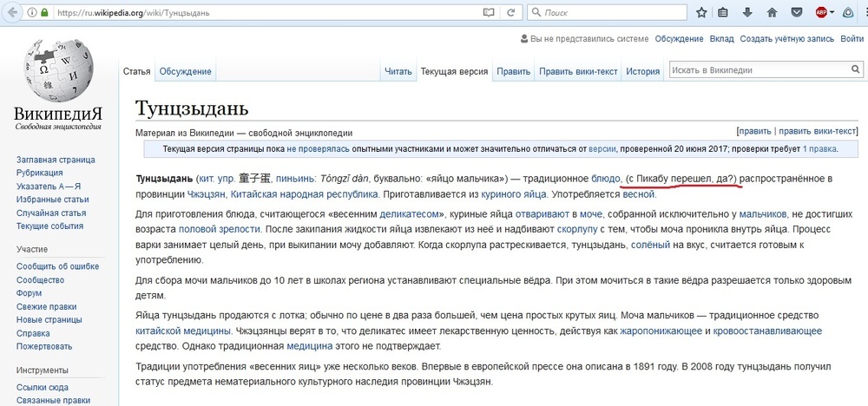Open Указатель А—Я in sidebar
Image resolution: width=868 pixels, height=406 pixels.
[49, 187]
